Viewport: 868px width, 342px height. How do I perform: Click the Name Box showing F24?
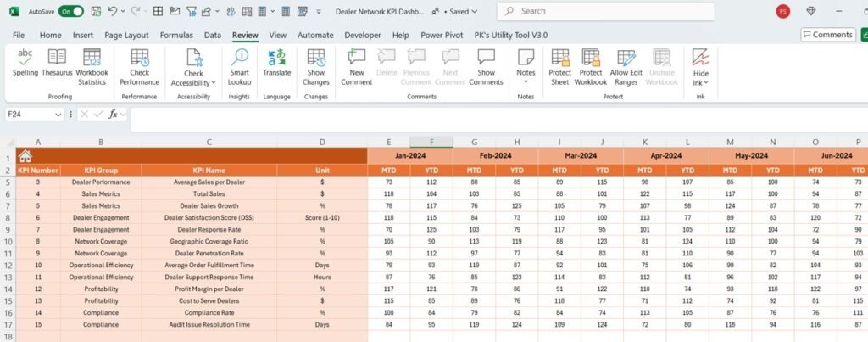point(32,114)
